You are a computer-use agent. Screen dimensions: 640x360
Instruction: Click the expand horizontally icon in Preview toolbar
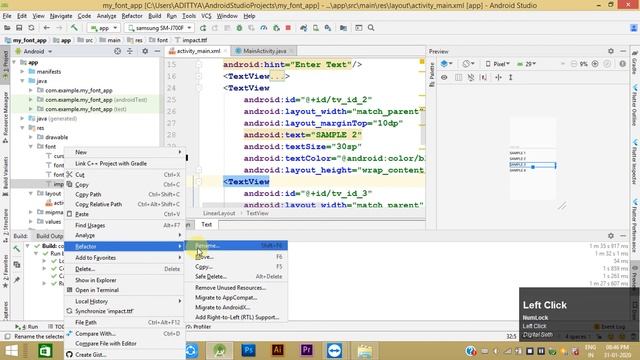point(498,77)
